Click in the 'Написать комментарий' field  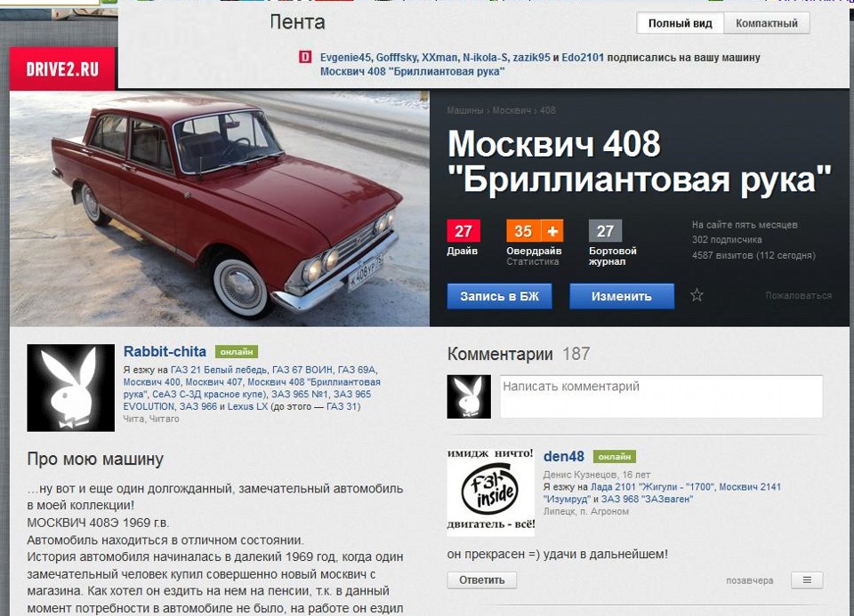click(x=661, y=396)
